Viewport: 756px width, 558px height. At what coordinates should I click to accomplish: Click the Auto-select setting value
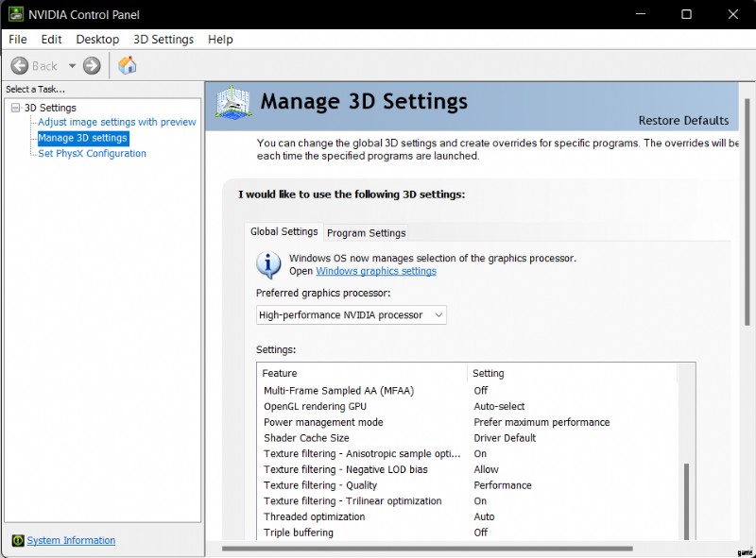(x=499, y=406)
